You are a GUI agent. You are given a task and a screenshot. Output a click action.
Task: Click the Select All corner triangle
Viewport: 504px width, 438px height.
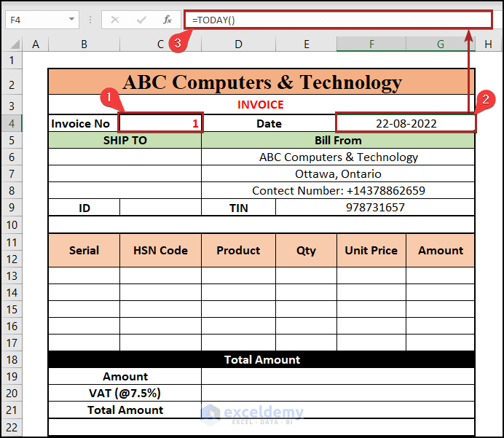pyautogui.click(x=14, y=44)
